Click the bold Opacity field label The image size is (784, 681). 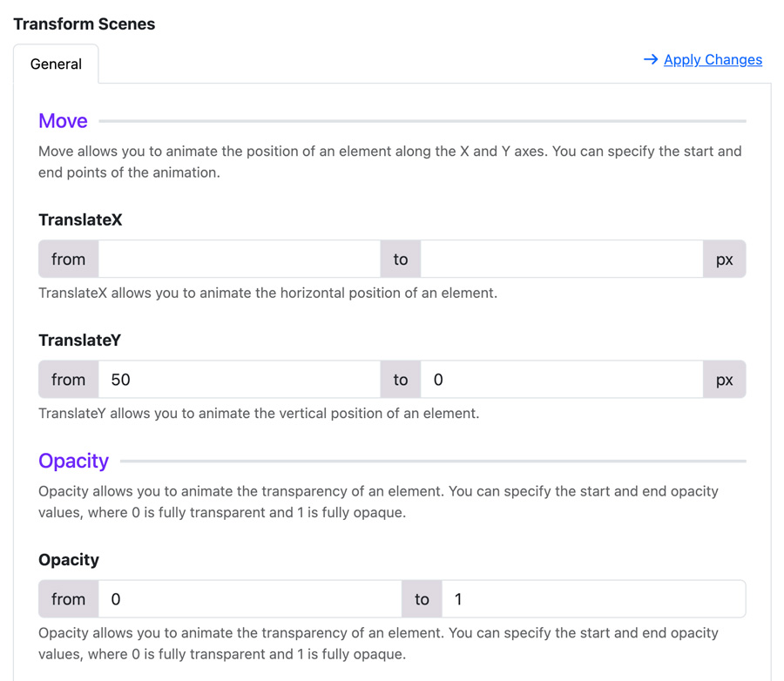pyautogui.click(x=69, y=560)
